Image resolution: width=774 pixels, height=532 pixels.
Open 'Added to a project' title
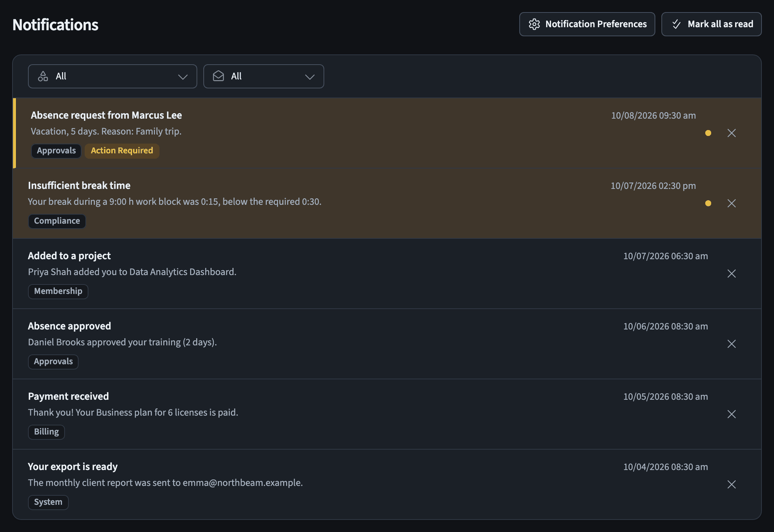[69, 256]
